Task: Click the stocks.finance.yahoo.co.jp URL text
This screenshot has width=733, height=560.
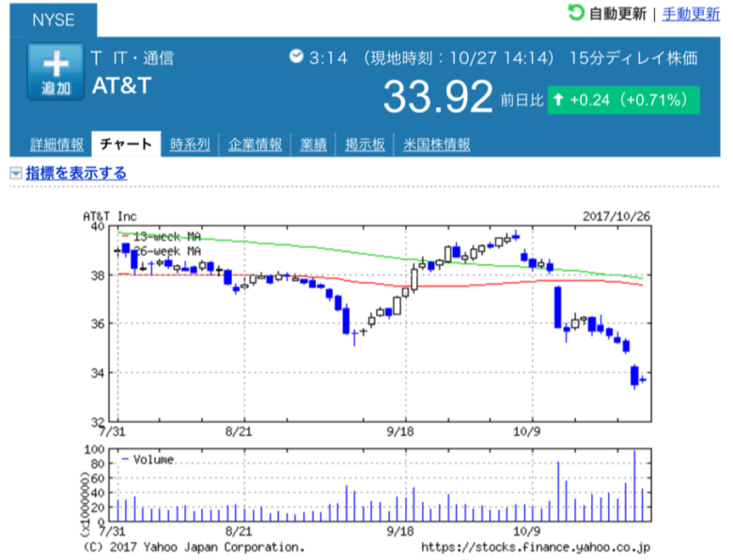Action: (536, 547)
